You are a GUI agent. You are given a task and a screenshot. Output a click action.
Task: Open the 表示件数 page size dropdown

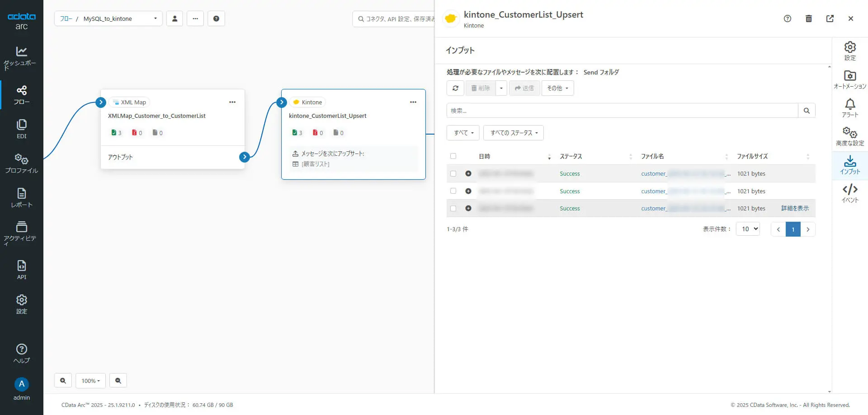(748, 229)
